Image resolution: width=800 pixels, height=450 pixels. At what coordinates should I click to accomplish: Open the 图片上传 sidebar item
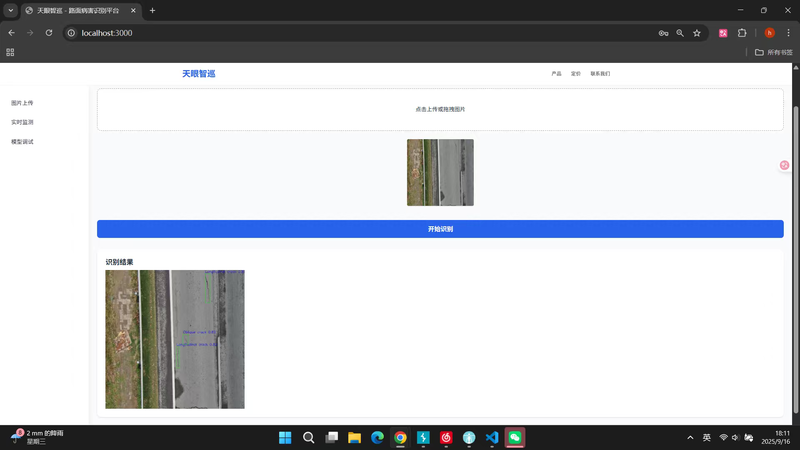pos(22,103)
